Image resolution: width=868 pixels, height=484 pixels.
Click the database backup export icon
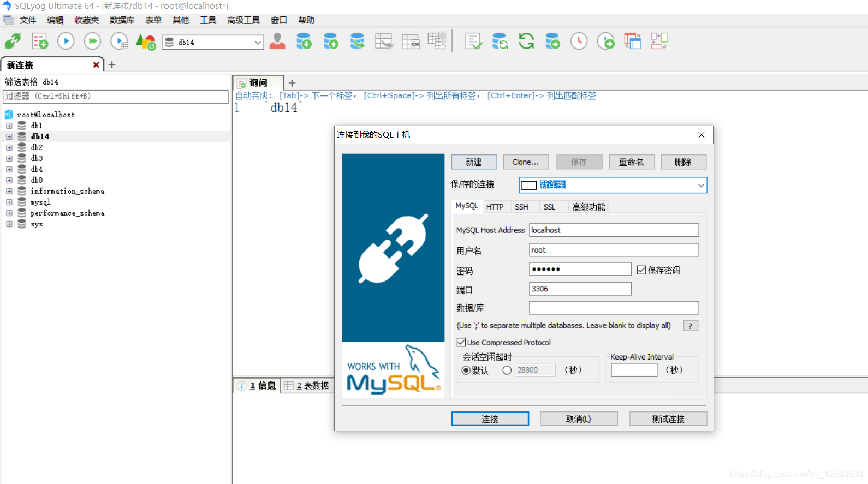click(331, 41)
